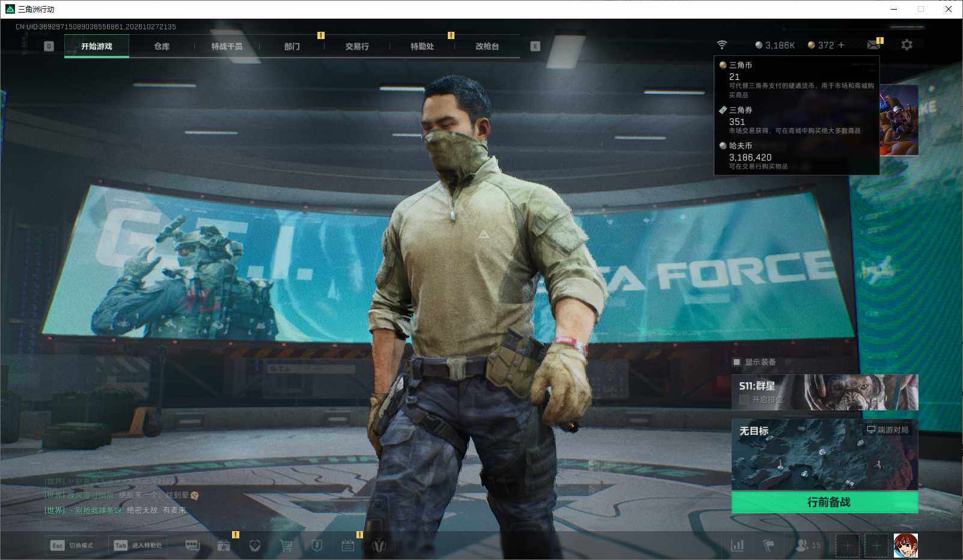963x560 pixels.
Task: Click the Esc 切换模式 button
Action: click(x=73, y=546)
